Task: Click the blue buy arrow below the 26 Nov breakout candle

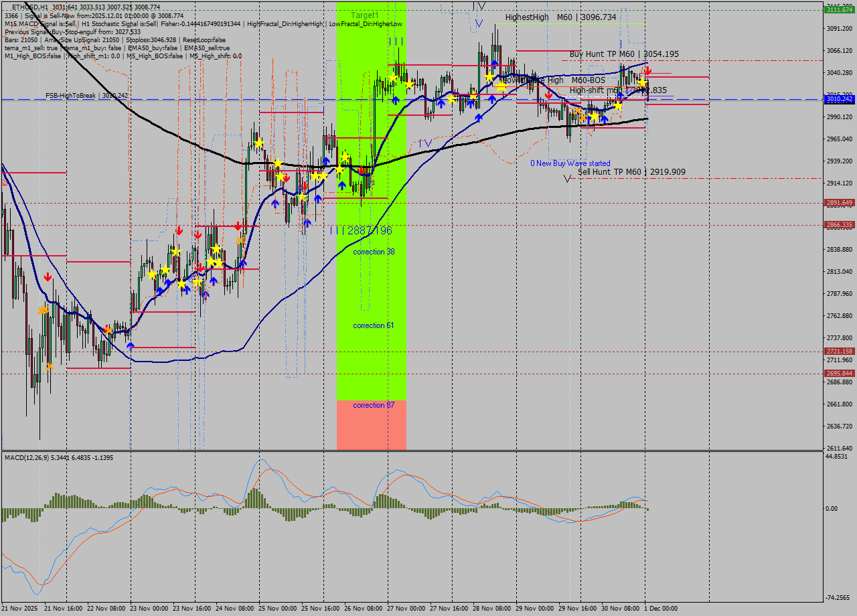Action: [396, 100]
